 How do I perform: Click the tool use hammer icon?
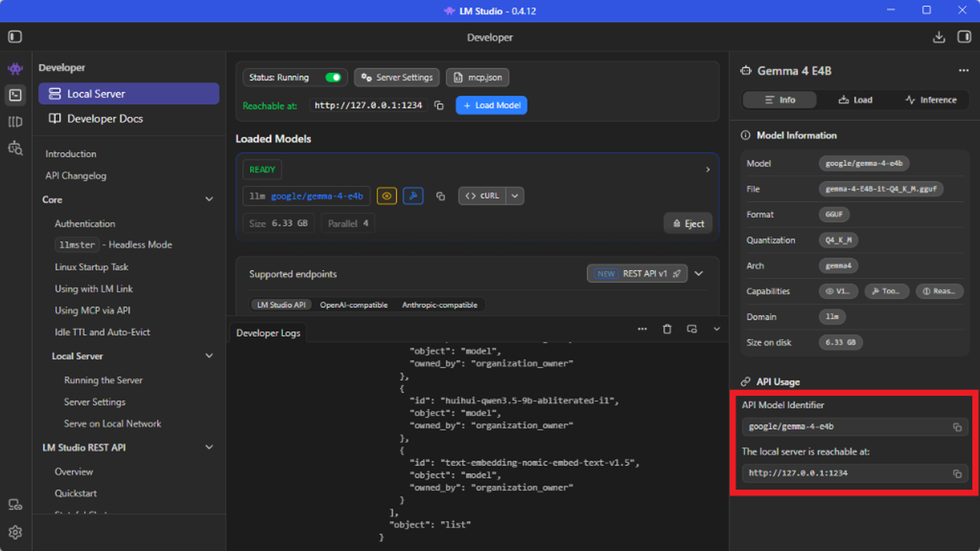pos(413,196)
